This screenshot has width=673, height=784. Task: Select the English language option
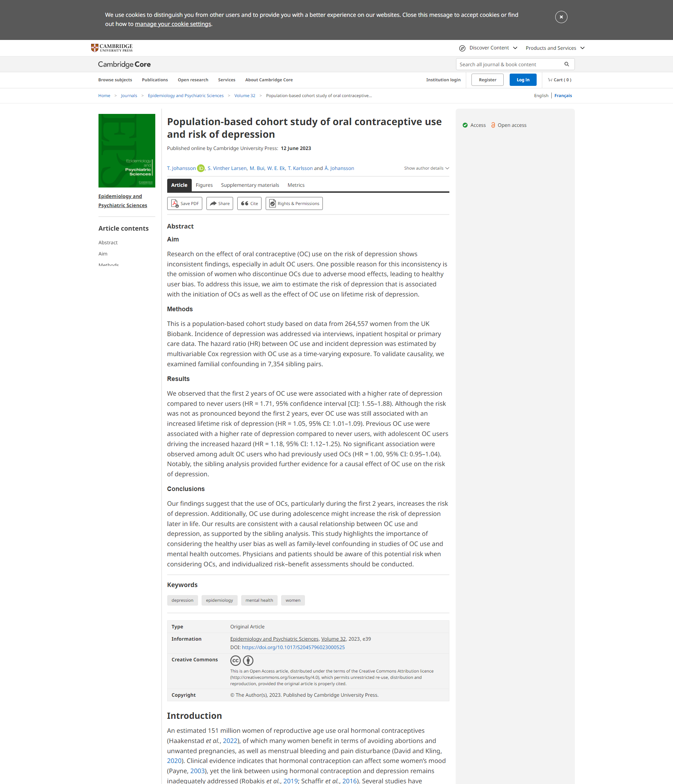[541, 96]
